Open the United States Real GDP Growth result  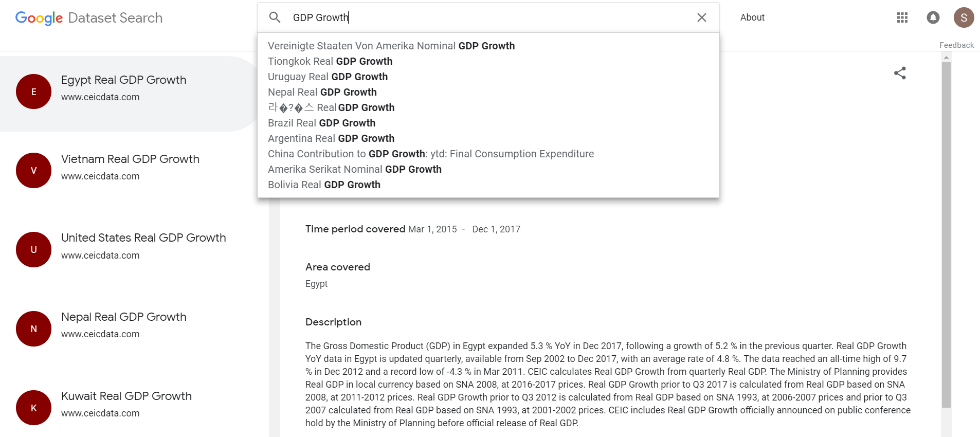(x=143, y=238)
